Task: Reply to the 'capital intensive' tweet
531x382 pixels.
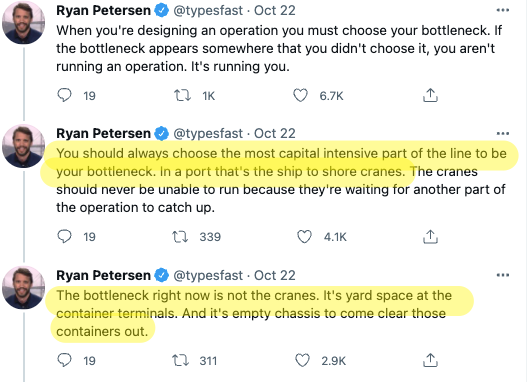Action: point(64,236)
